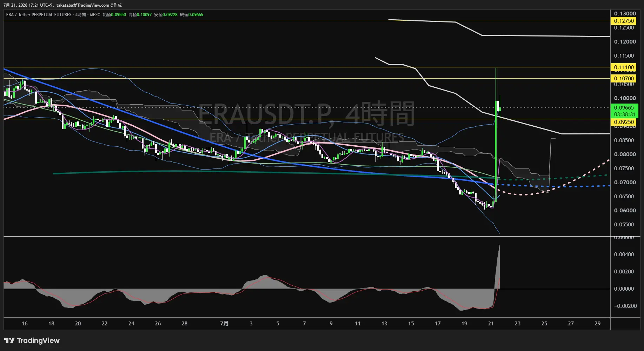The width and height of the screenshot is (644, 351).
Task: Click the yellow 0.09250 price label
Action: click(624, 122)
